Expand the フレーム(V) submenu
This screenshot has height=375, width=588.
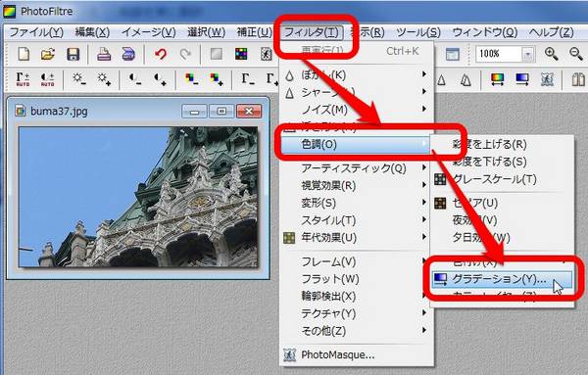coord(357,261)
